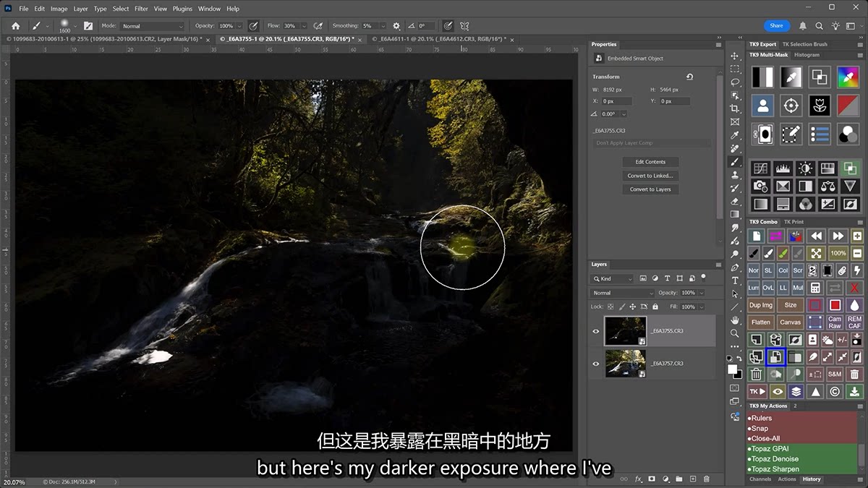Open the brush Mode dropdown
868x488 pixels.
point(153,26)
